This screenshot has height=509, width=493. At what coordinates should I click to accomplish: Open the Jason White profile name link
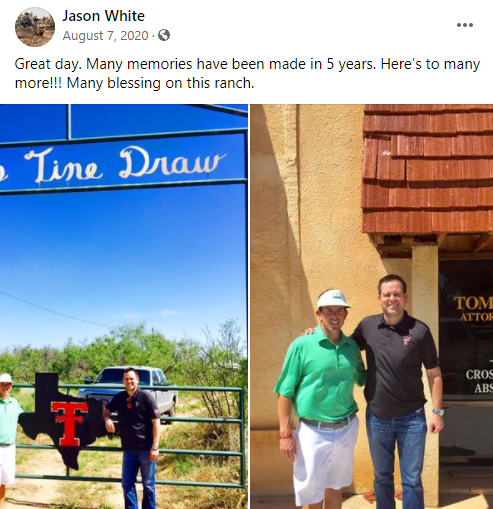104,16
